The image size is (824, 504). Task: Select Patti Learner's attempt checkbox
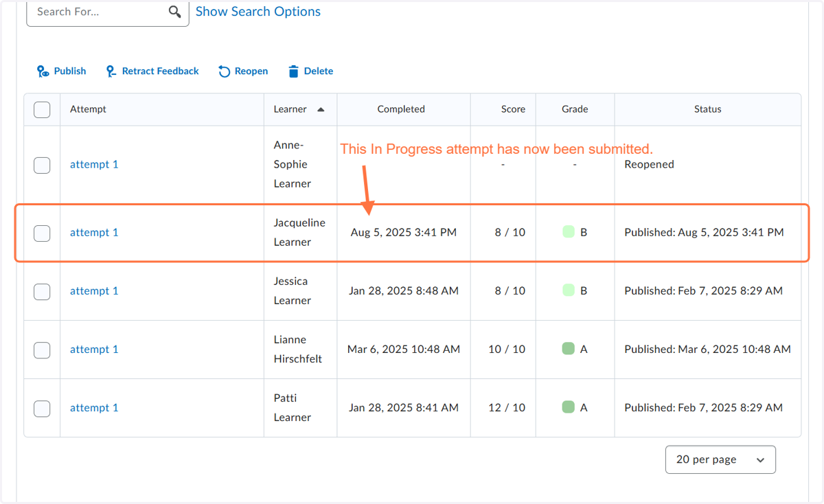(42, 408)
